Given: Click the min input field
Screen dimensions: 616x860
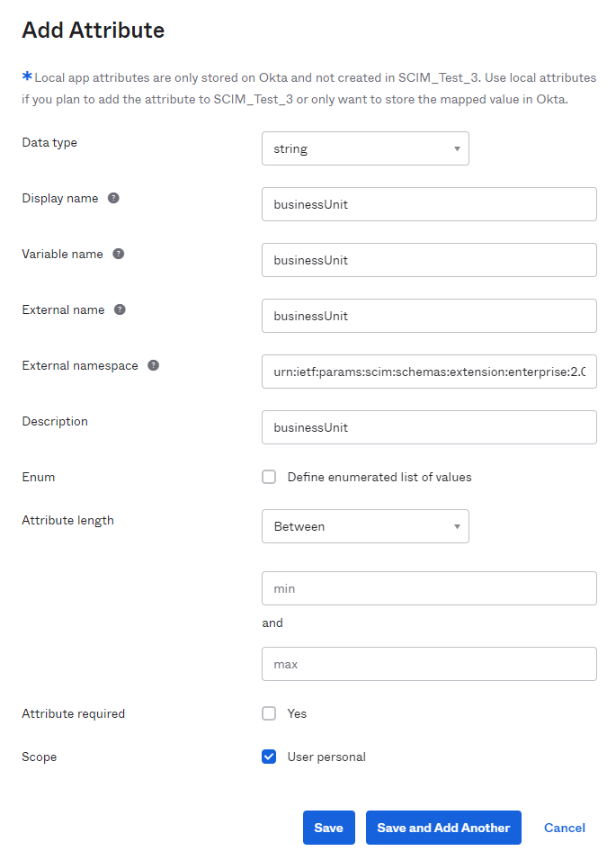Looking at the screenshot, I should (429, 588).
